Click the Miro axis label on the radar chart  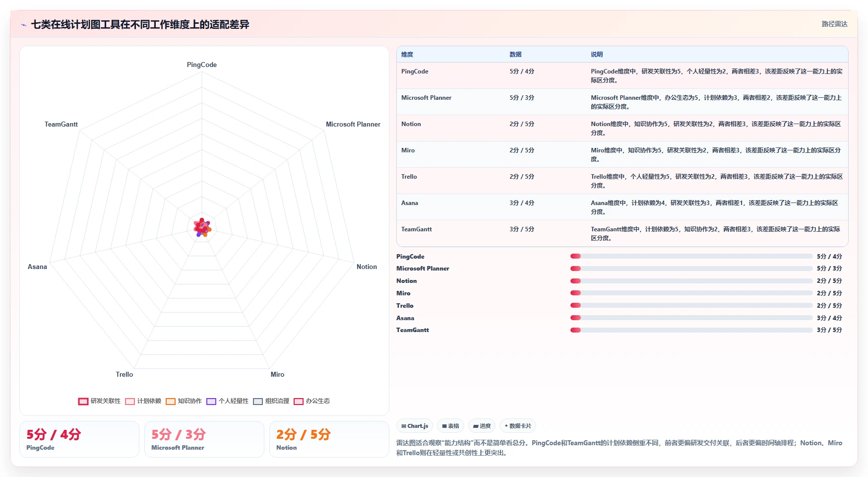point(277,375)
